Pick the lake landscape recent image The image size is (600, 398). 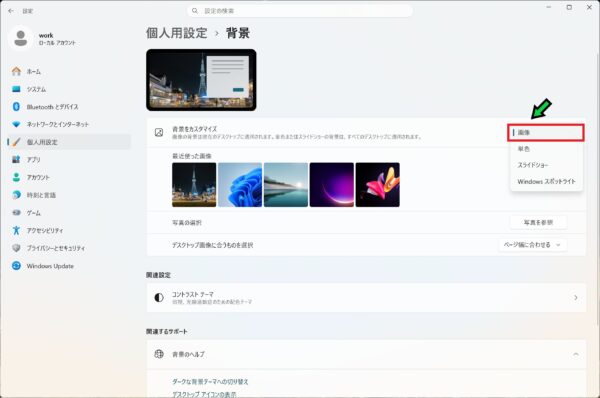(286, 185)
